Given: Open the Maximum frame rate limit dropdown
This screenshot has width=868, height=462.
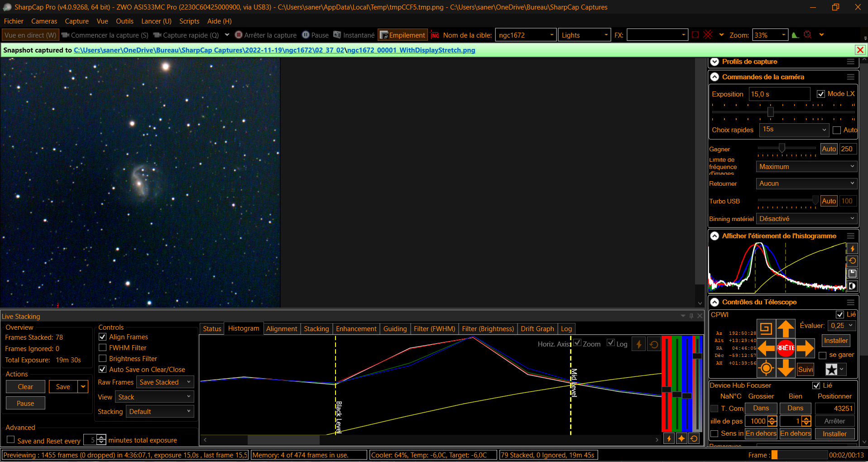Looking at the screenshot, I should 806,167.
